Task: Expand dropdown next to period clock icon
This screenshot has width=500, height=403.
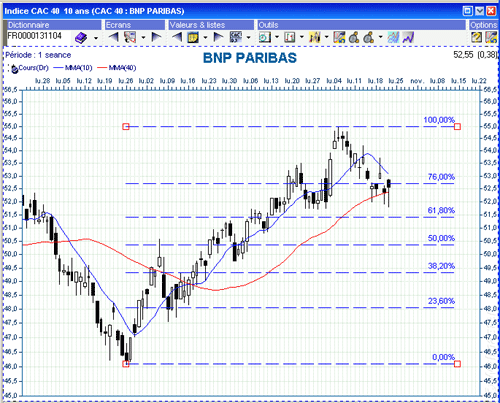Action: (277, 37)
